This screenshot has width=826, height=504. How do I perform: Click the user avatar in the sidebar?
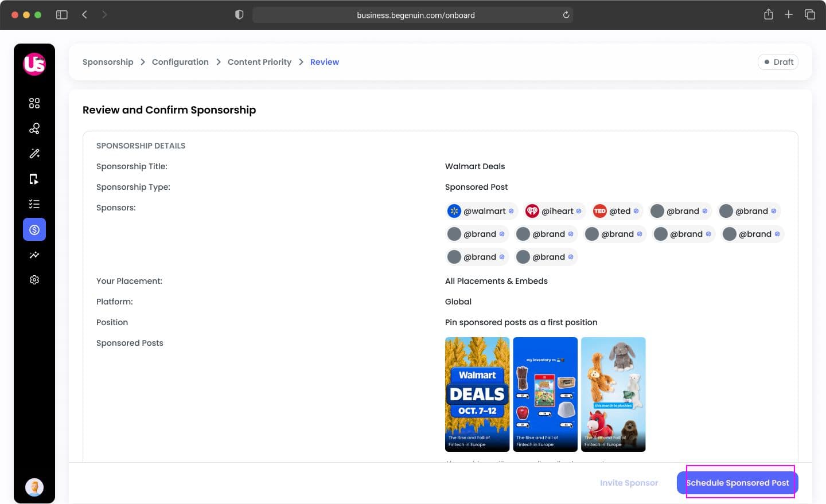pyautogui.click(x=34, y=487)
